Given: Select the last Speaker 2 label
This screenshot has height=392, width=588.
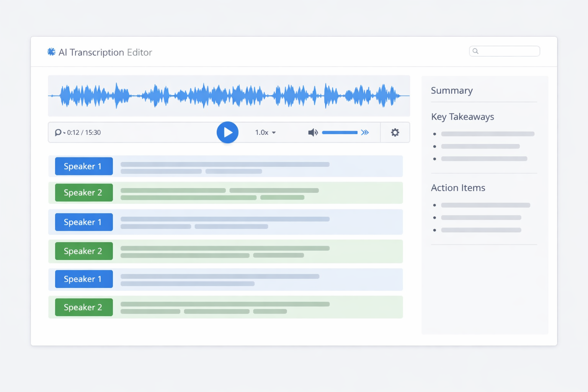Looking at the screenshot, I should click(x=83, y=307).
